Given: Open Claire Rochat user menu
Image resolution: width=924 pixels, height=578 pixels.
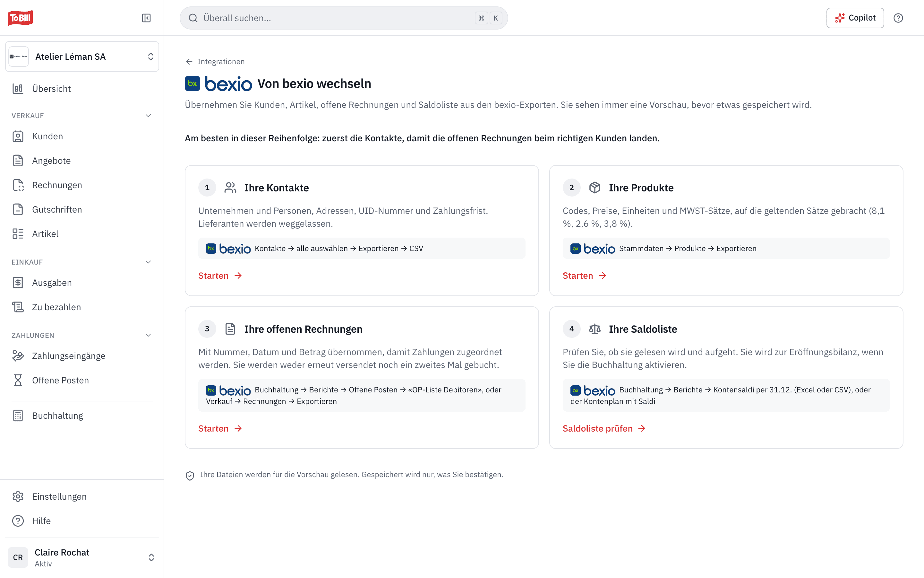Looking at the screenshot, I should tap(82, 557).
